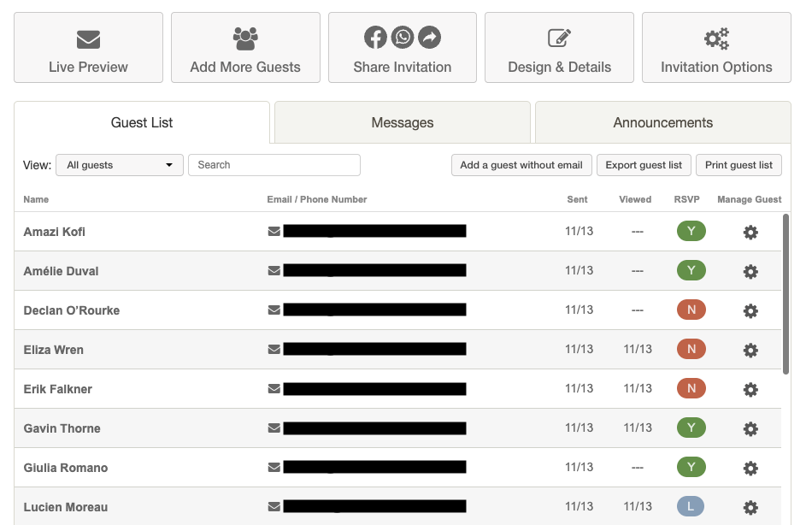This screenshot has height=525, width=812.
Task: Expand the All guests view dropdown
Action: click(x=120, y=165)
